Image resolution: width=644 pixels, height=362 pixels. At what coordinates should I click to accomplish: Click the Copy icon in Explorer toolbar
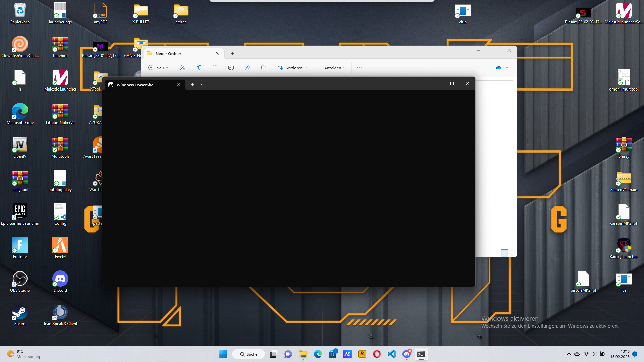tap(199, 68)
